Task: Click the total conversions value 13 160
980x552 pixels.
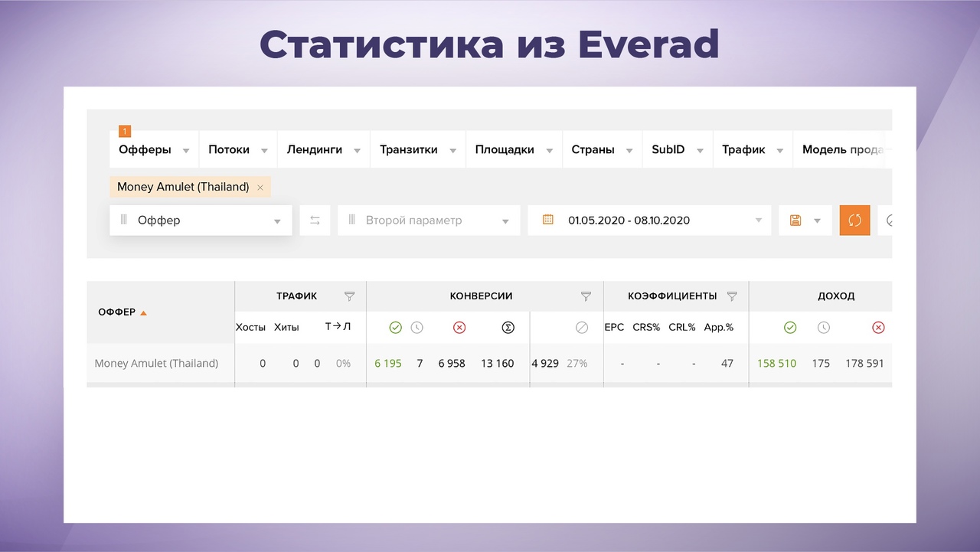Action: pyautogui.click(x=498, y=364)
